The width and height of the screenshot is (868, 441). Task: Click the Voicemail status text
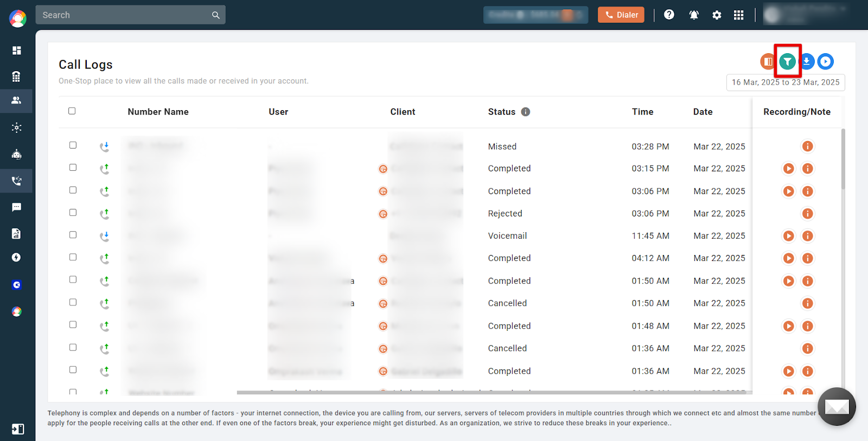[507, 236]
